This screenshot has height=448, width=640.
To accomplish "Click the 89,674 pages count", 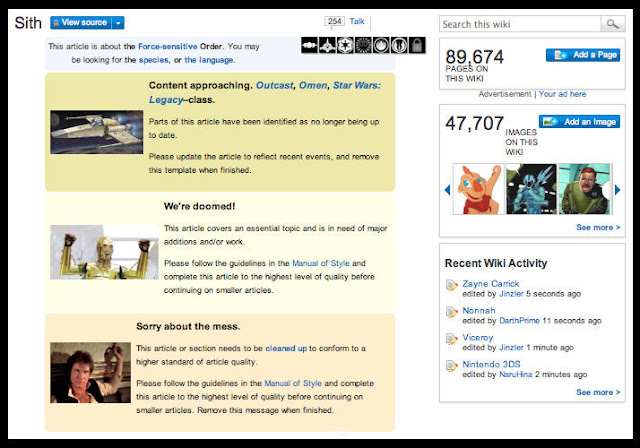I will pos(474,56).
